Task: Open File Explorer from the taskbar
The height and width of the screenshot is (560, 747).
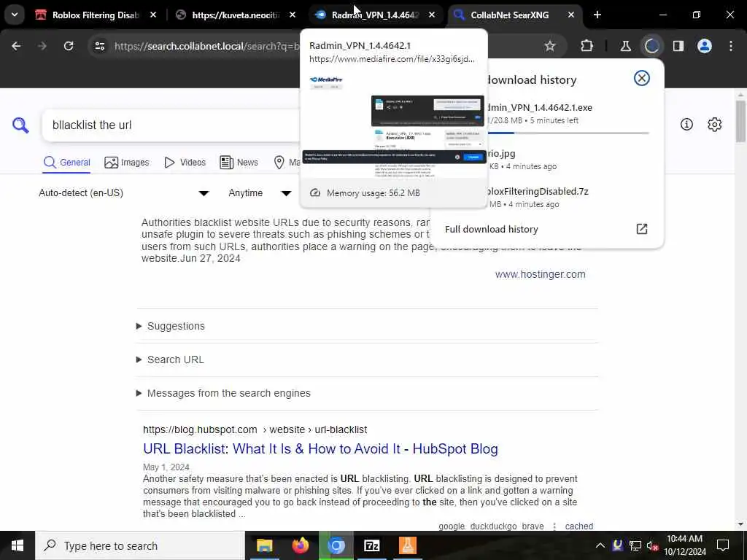Action: (264, 545)
